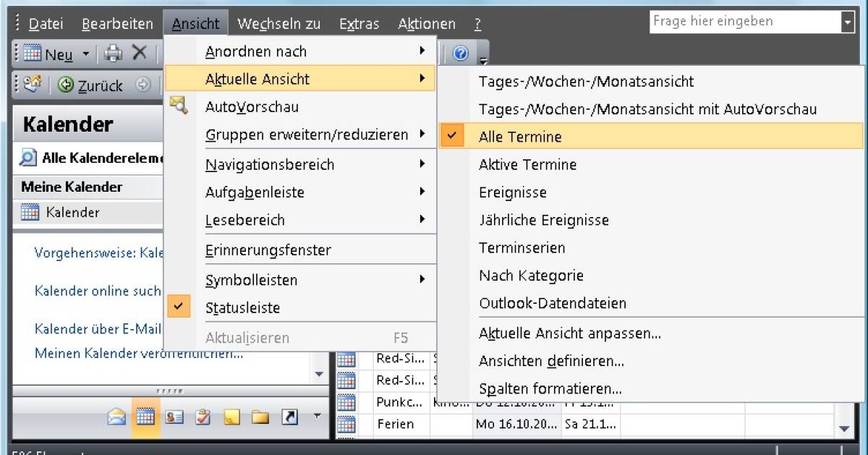The width and height of the screenshot is (868, 455).
Task: Click the grayed forward arrow icon
Action: click(142, 85)
